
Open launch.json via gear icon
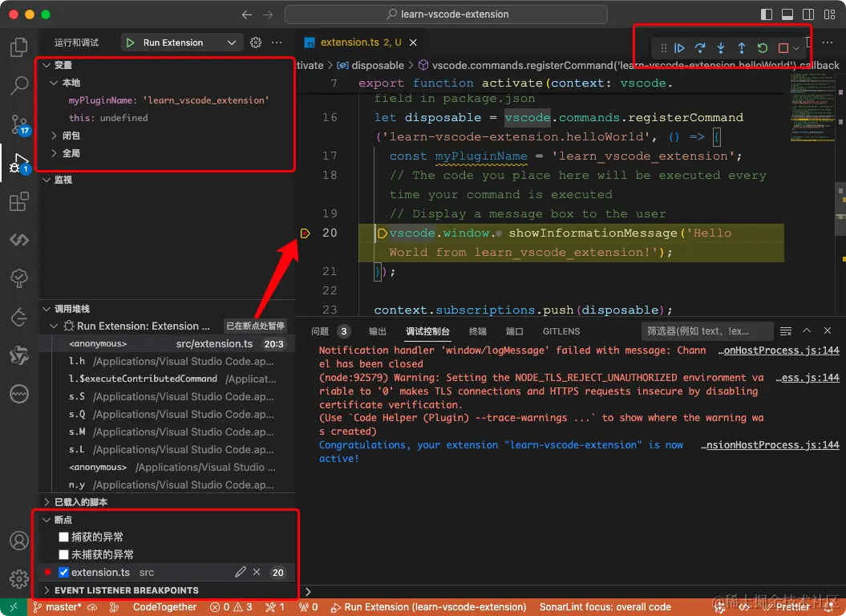point(256,43)
